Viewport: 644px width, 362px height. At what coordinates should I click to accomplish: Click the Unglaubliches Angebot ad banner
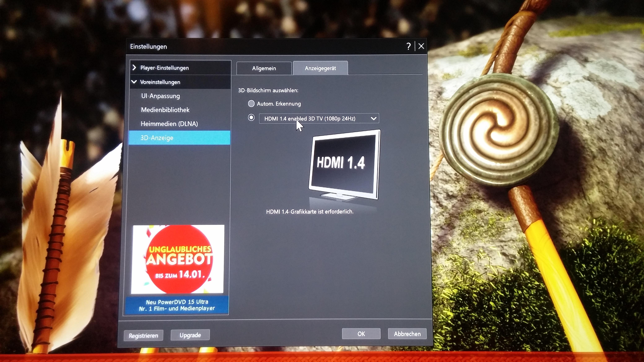click(x=178, y=259)
